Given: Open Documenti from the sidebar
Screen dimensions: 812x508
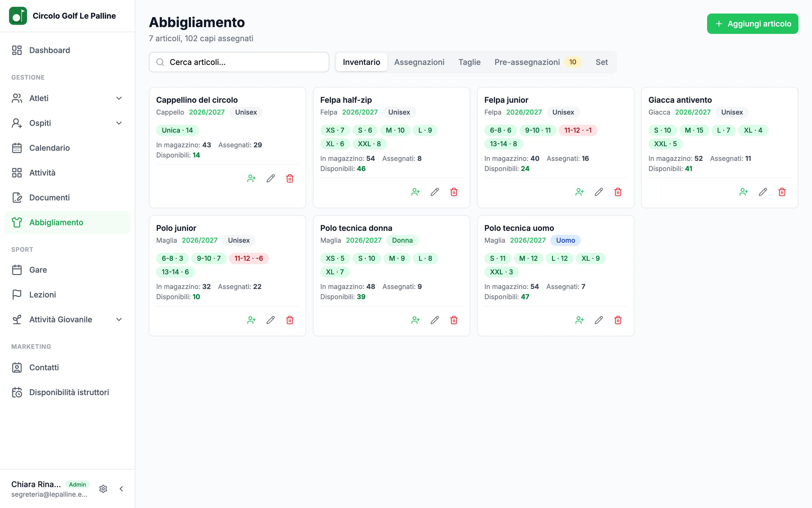Looking at the screenshot, I should click(67, 198).
